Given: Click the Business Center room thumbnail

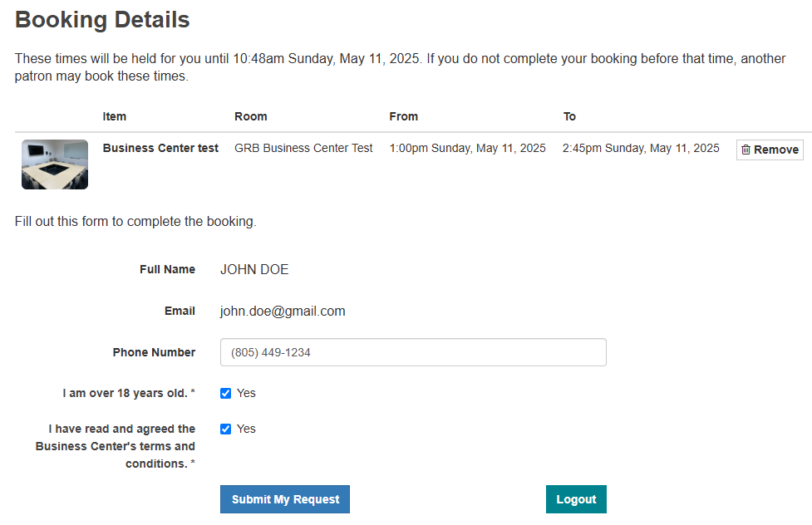Looking at the screenshot, I should pos(55,164).
